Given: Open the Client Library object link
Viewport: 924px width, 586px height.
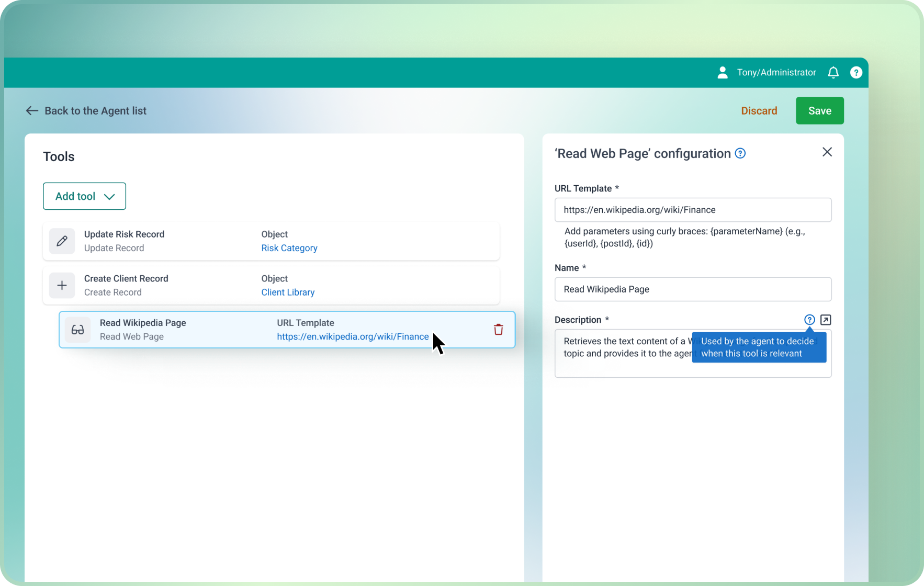Looking at the screenshot, I should click(x=288, y=292).
